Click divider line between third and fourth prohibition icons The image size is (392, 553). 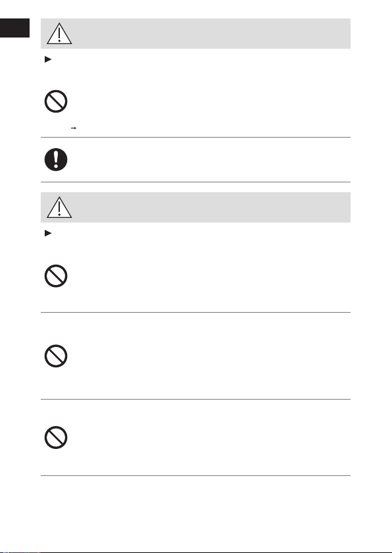(195, 399)
